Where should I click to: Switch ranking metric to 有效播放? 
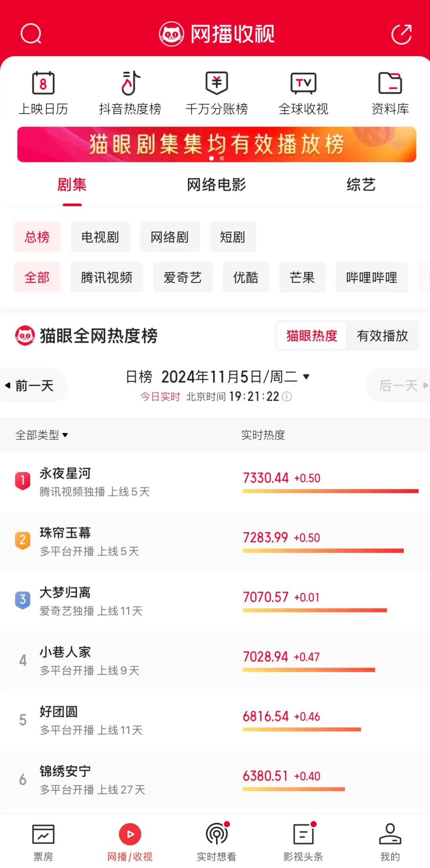click(x=382, y=336)
